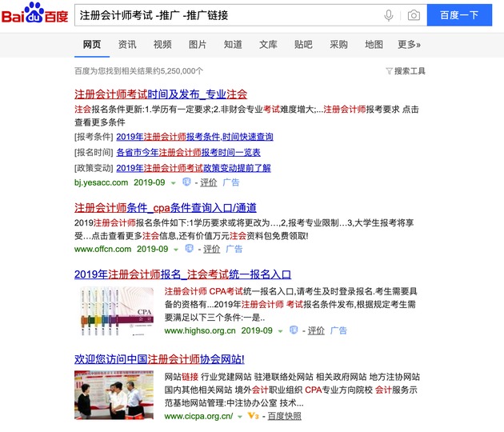Click 评价 link beside www.offcn.com
The width and height of the screenshot is (504, 432).
[x=211, y=249]
